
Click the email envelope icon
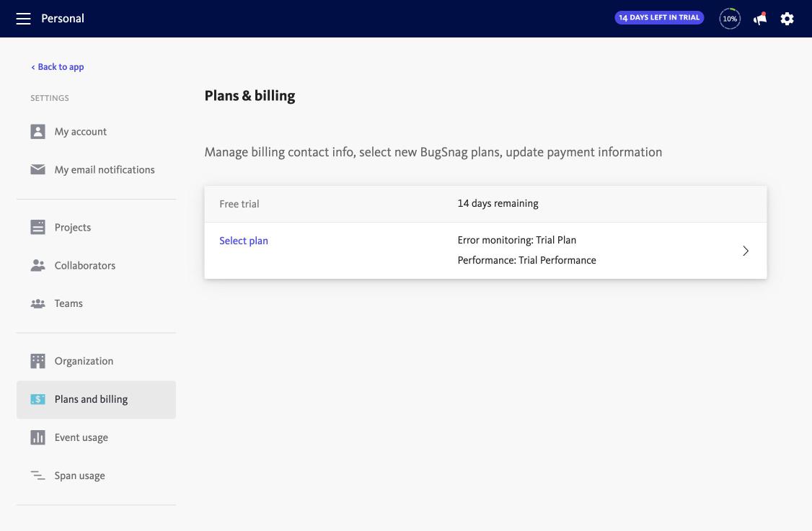click(x=37, y=169)
